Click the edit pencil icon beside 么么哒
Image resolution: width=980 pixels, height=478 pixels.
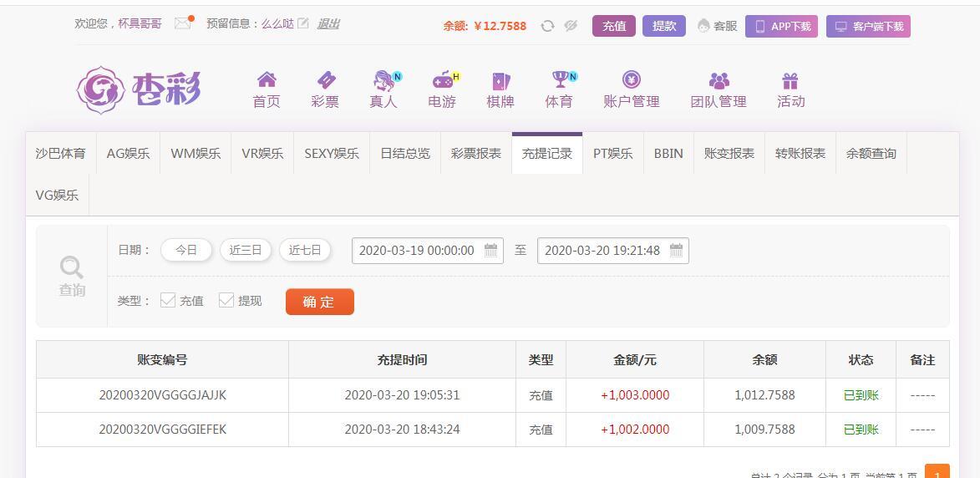303,23
